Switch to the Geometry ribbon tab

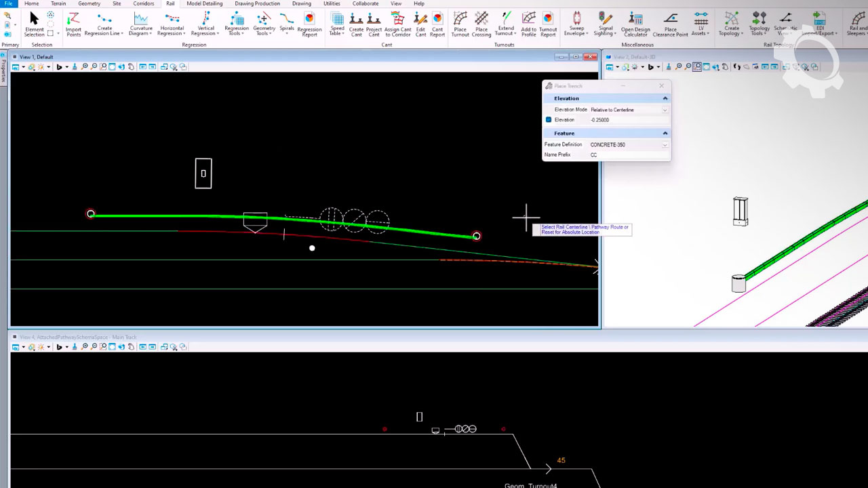(89, 3)
